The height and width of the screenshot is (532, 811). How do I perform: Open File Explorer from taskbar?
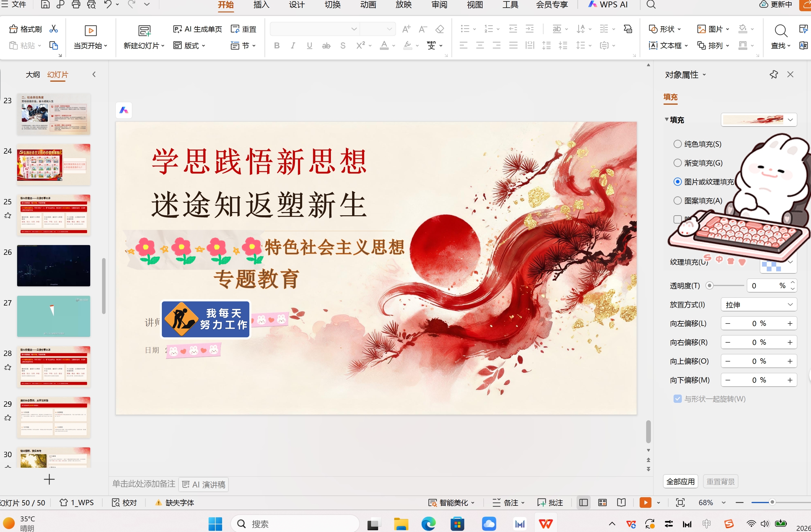coord(401,524)
